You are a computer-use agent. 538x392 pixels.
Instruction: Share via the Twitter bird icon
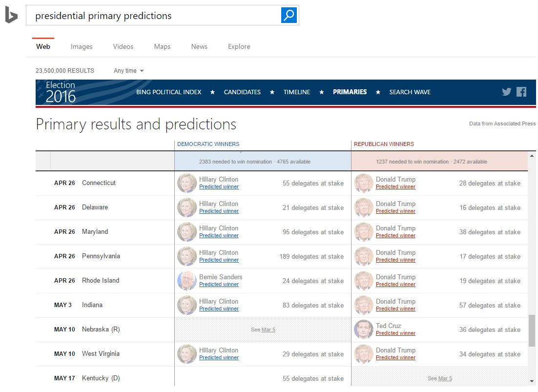tap(506, 92)
